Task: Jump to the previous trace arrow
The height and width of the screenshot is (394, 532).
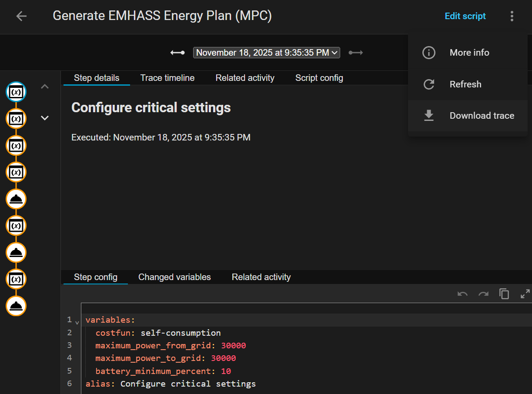Action: coord(177,53)
